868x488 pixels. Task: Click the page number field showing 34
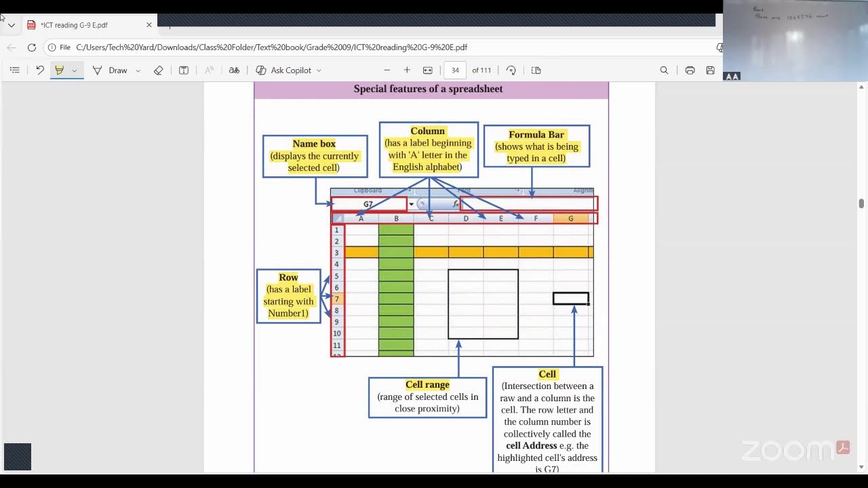tap(455, 70)
